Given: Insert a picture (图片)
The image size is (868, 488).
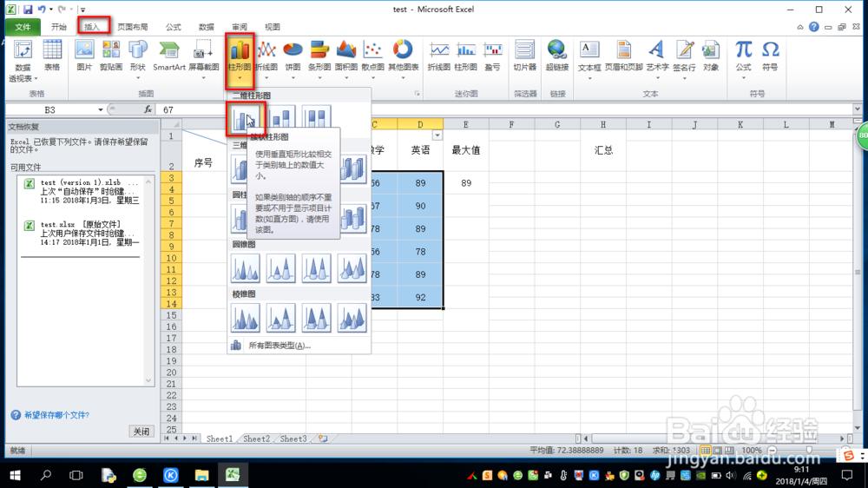Looking at the screenshot, I should pos(84,56).
